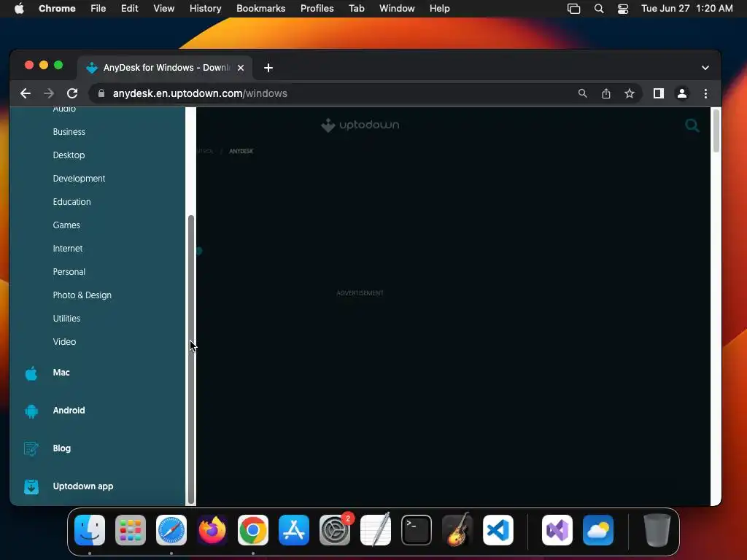The height and width of the screenshot is (560, 747).
Task: Close the AnyDesk for Windows tab
Action: click(x=241, y=68)
